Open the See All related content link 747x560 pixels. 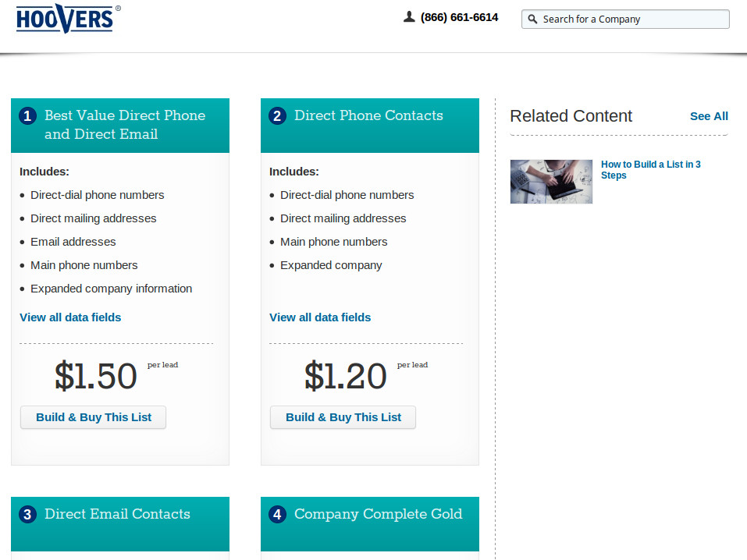pos(709,115)
